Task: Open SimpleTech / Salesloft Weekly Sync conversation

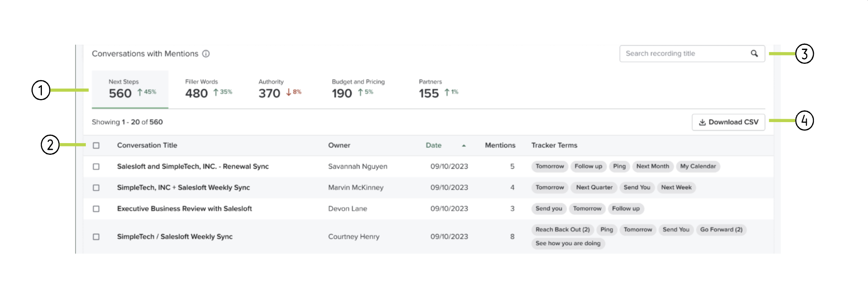Action: (175, 237)
